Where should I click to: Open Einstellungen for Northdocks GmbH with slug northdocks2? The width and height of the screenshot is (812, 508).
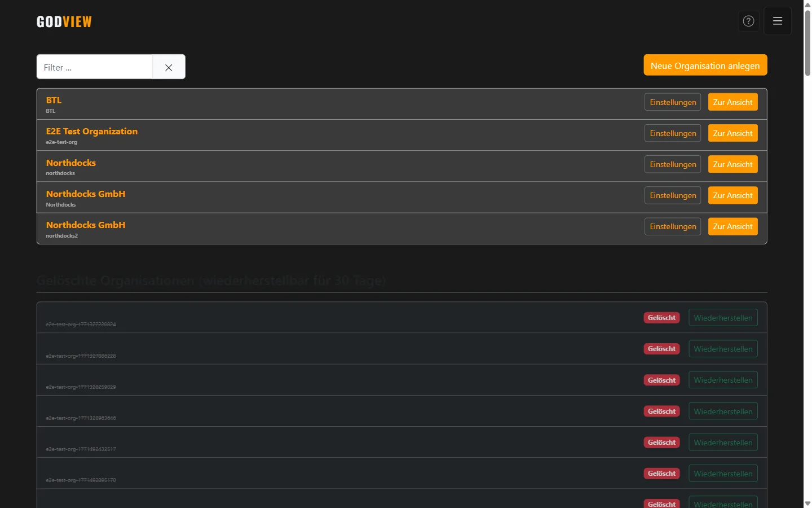pos(672,226)
